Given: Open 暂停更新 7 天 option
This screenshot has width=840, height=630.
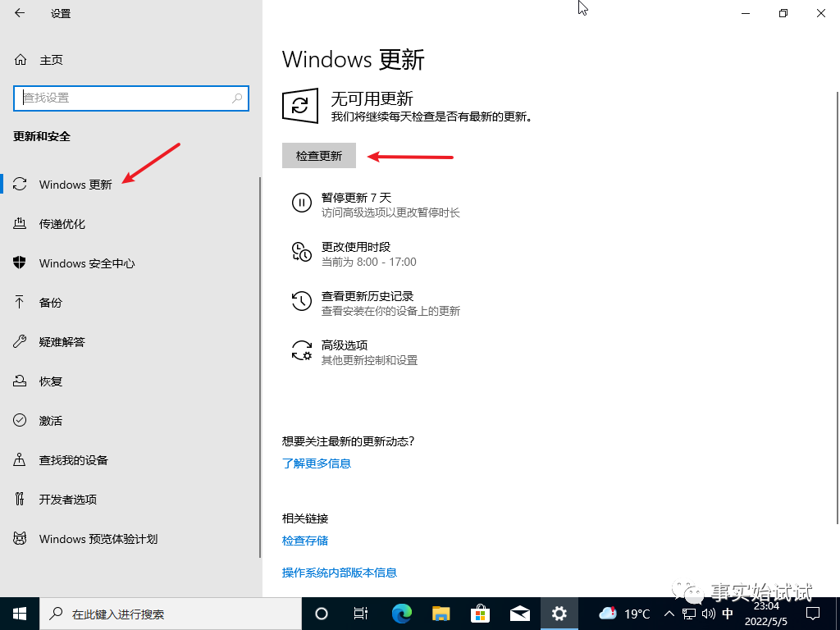Looking at the screenshot, I should (x=376, y=204).
